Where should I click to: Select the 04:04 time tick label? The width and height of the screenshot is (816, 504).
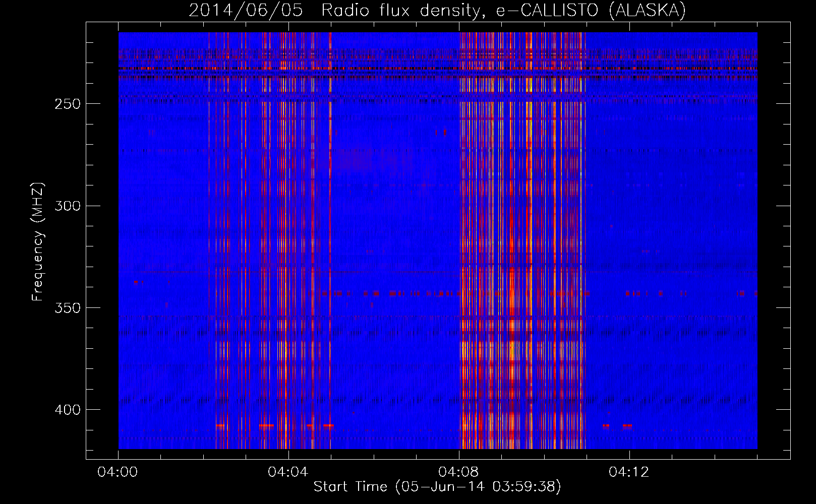288,472
